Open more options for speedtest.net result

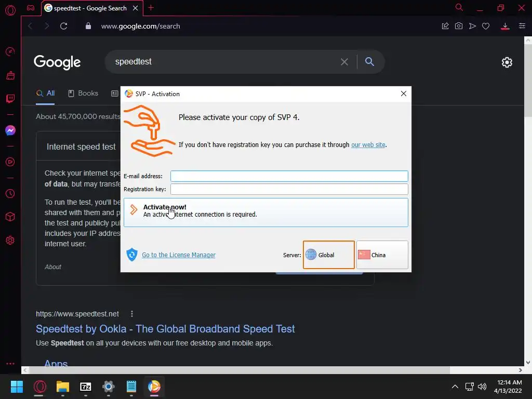[132, 314]
